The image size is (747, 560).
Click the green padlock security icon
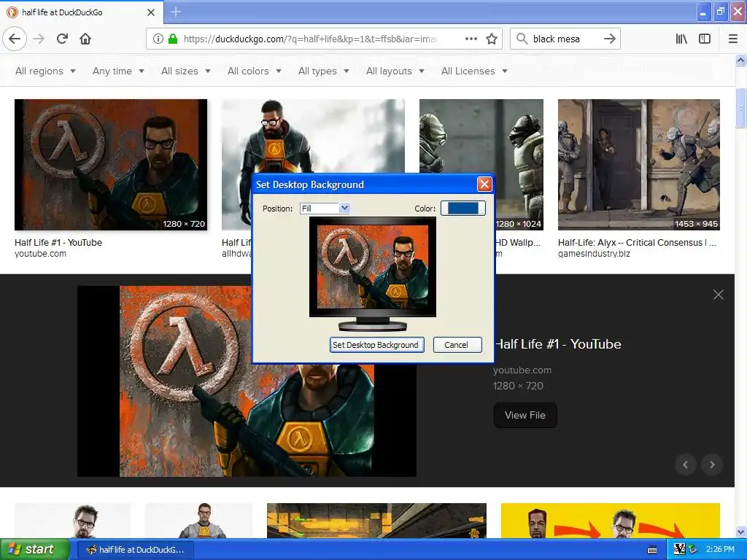173,39
